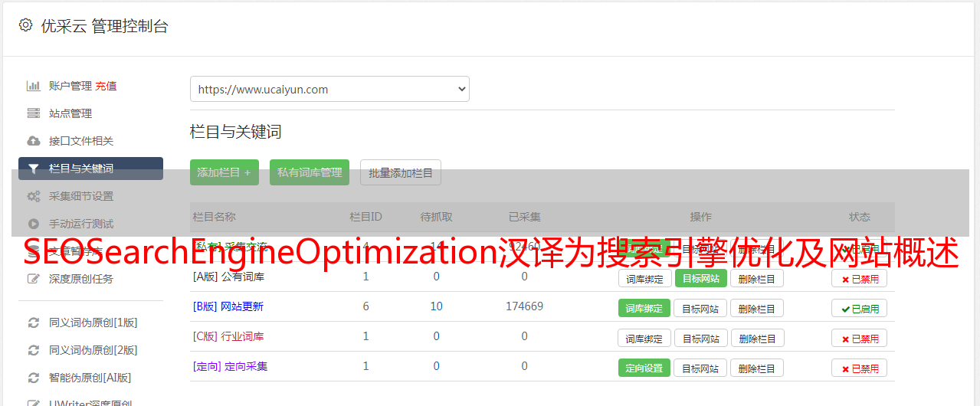Screen dimensions: 980x406
Task: Toggle the 已禁用 status for 行业词库
Action: click(860, 338)
